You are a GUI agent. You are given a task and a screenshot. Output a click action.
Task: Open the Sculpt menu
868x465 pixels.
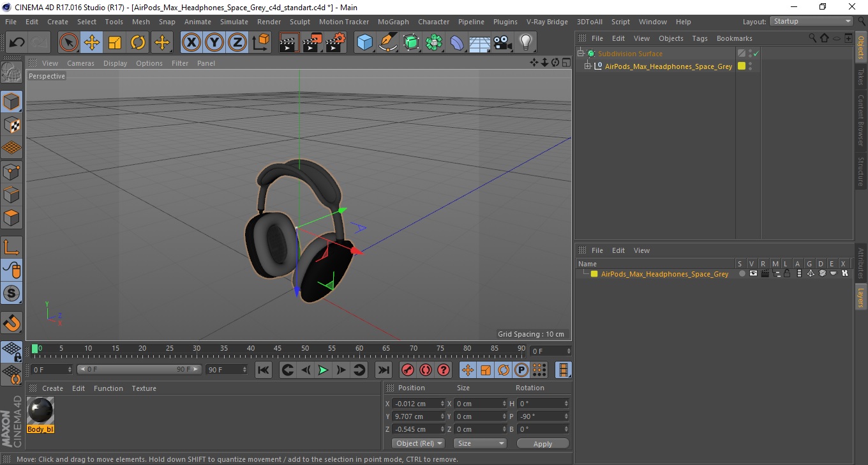pyautogui.click(x=300, y=22)
